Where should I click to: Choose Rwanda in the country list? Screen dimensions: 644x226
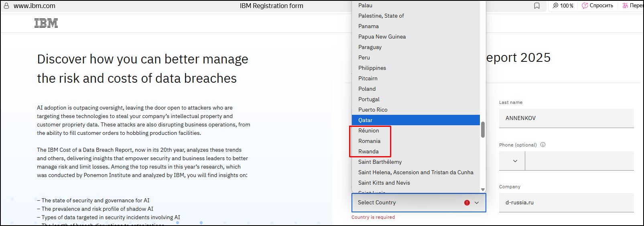coord(368,151)
